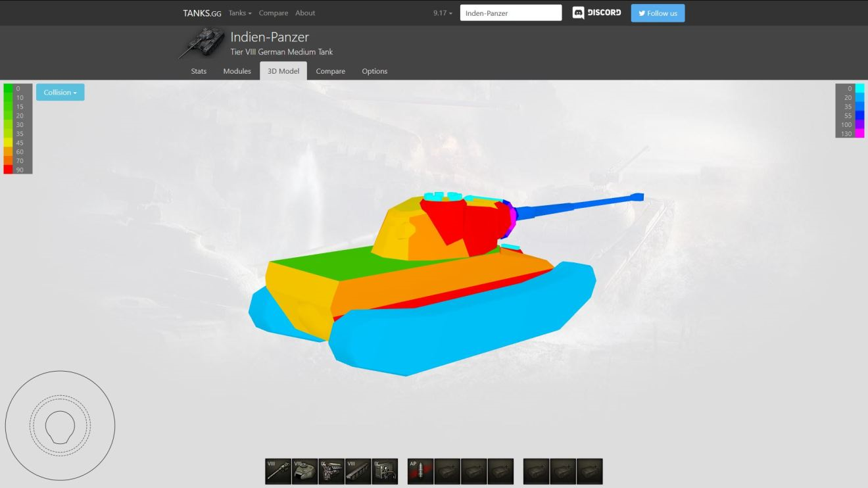Click the empty slot right of AP shell
The width and height of the screenshot is (868, 488).
pos(447,472)
